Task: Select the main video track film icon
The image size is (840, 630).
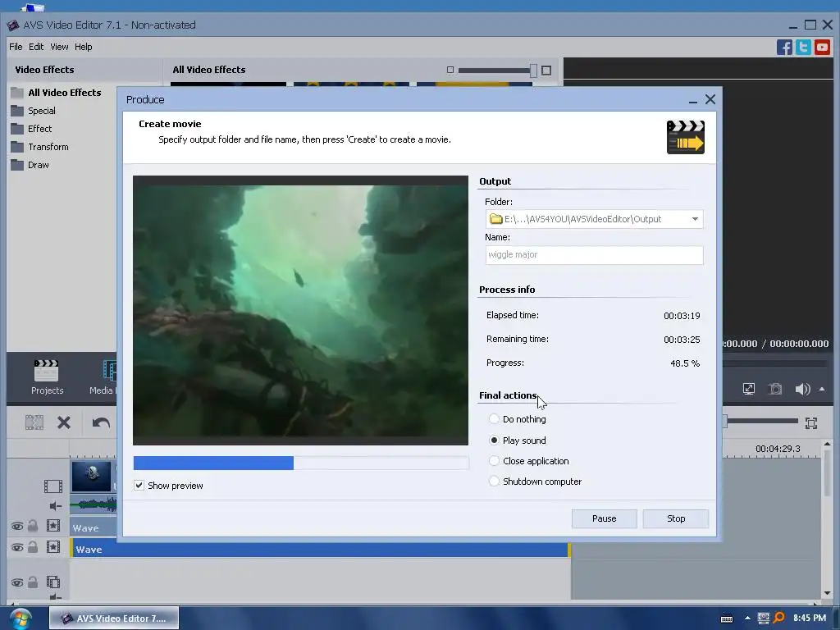Action: click(53, 486)
